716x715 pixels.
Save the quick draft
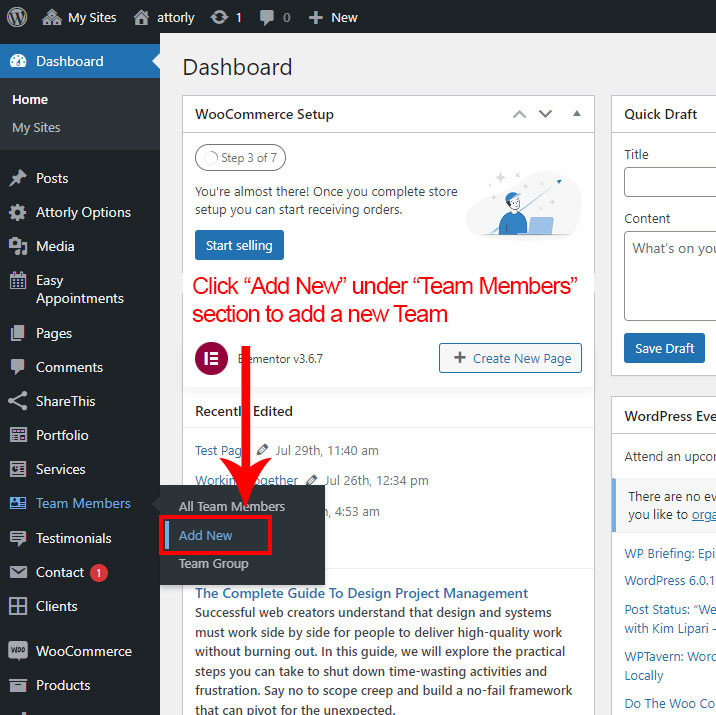click(x=664, y=348)
